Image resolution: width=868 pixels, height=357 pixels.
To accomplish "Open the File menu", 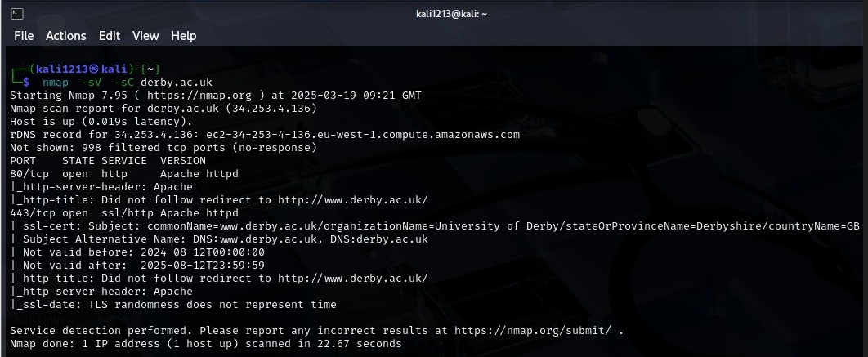I will (x=24, y=35).
